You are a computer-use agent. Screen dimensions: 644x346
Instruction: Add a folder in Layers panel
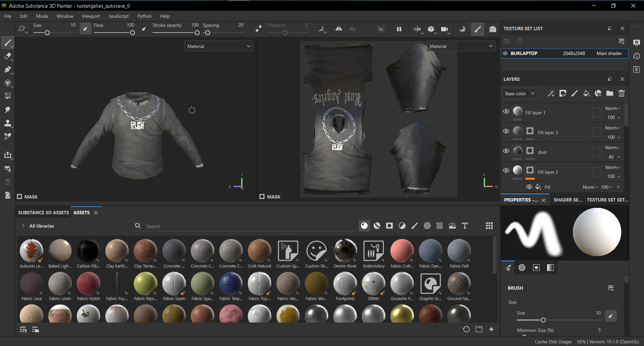click(x=610, y=93)
